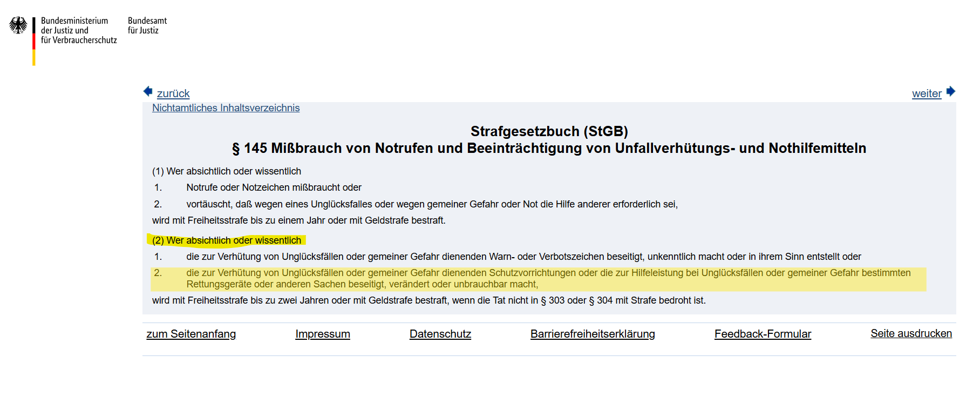Click the 'Bundesamt für Justiz' text
The width and height of the screenshot is (980, 396).
(x=147, y=25)
